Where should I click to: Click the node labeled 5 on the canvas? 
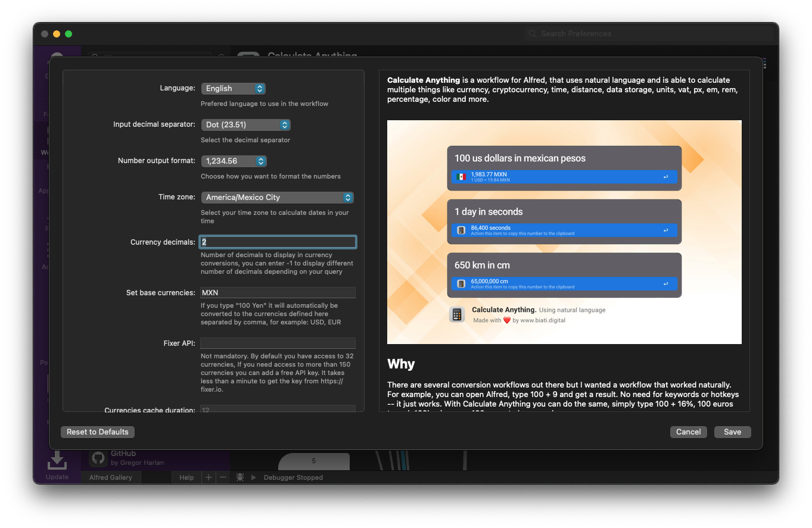point(313,461)
